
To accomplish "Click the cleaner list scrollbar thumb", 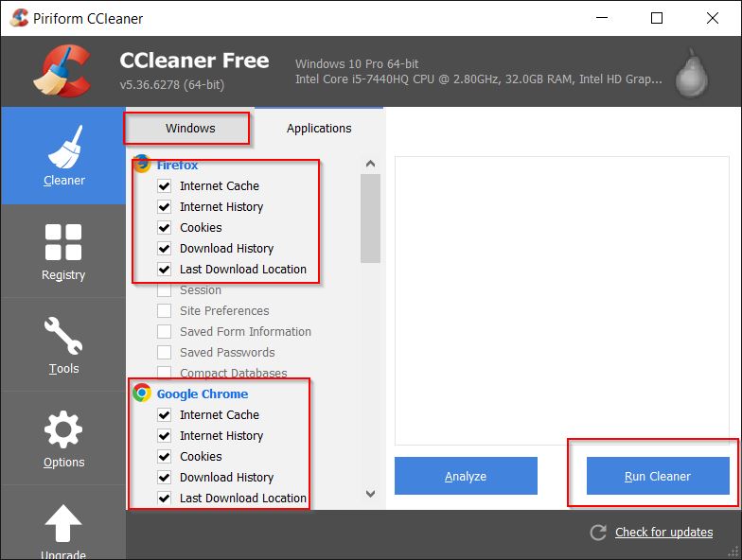I will [x=371, y=218].
